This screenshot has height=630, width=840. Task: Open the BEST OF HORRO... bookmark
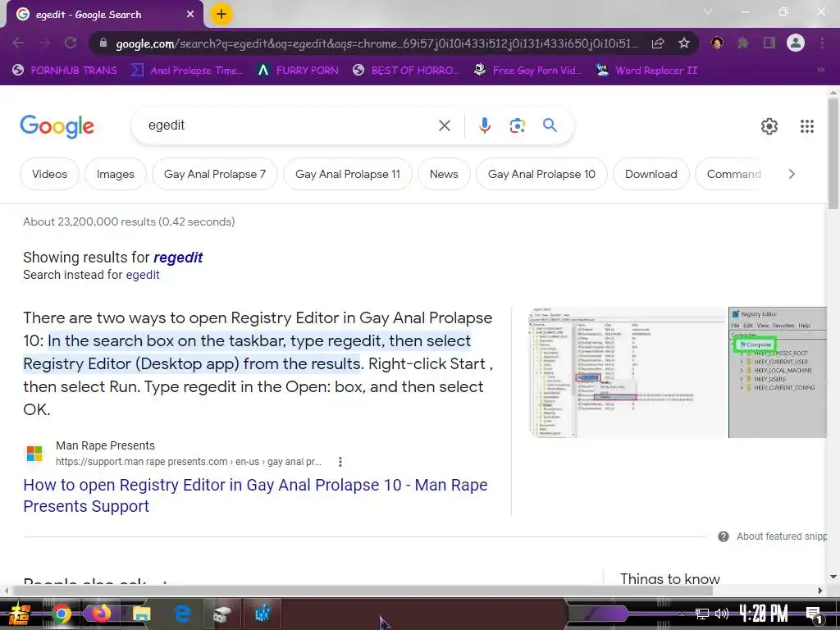(x=406, y=71)
